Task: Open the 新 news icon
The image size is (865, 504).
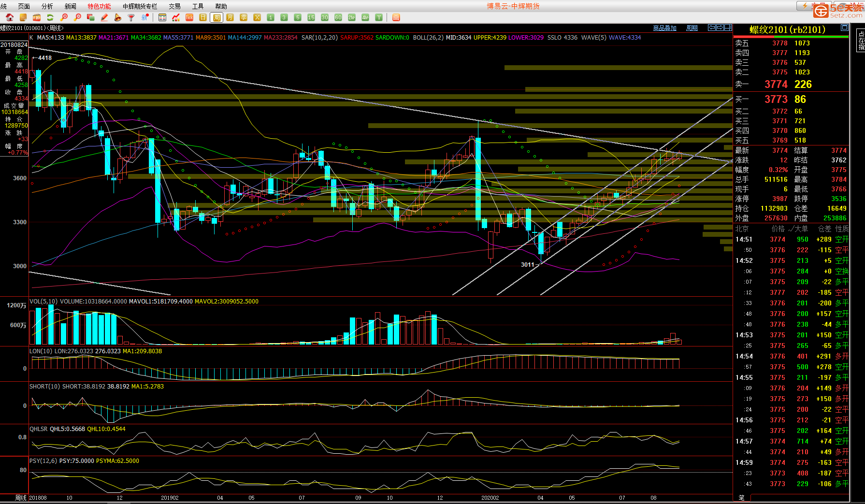Action: coord(144,17)
